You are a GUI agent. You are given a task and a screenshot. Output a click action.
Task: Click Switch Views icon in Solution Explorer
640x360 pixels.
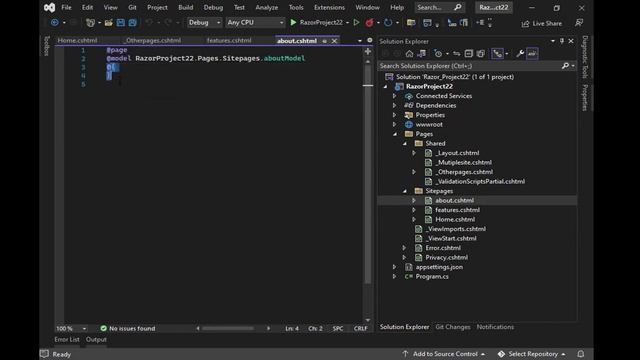422,53
